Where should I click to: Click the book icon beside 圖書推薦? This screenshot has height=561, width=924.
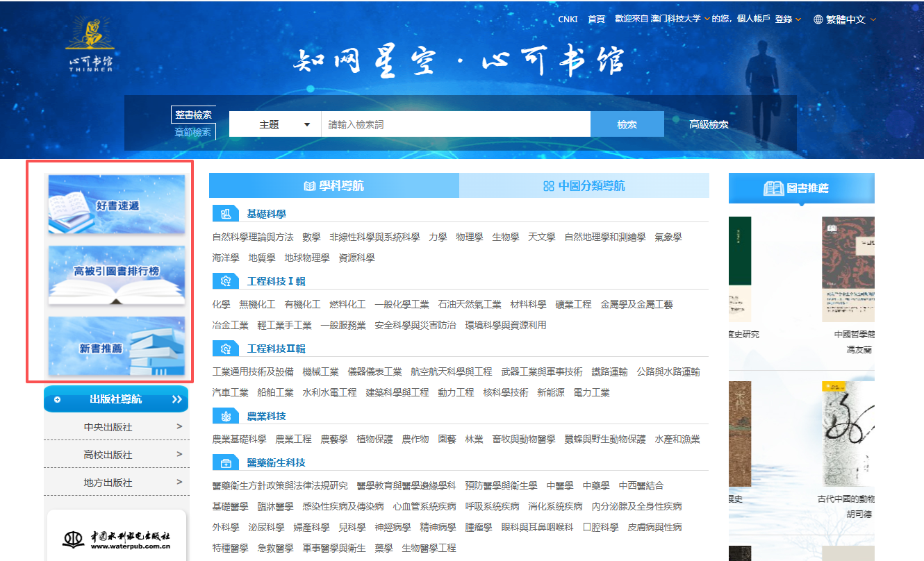click(773, 188)
